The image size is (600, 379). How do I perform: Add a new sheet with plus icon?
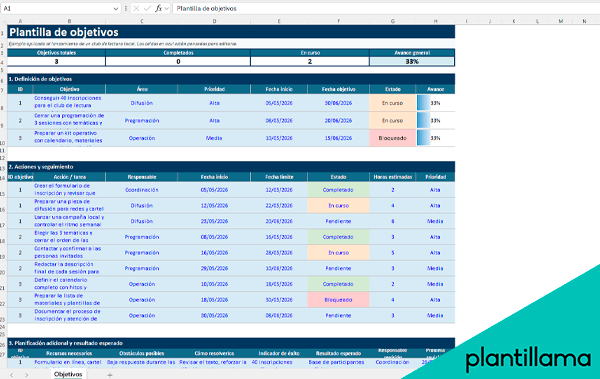(x=110, y=375)
